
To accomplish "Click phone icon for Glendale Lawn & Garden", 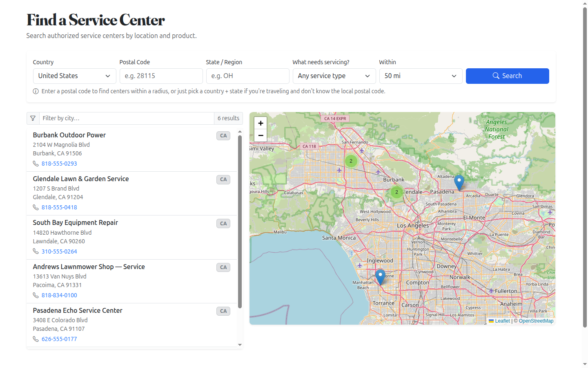I will click(x=36, y=207).
